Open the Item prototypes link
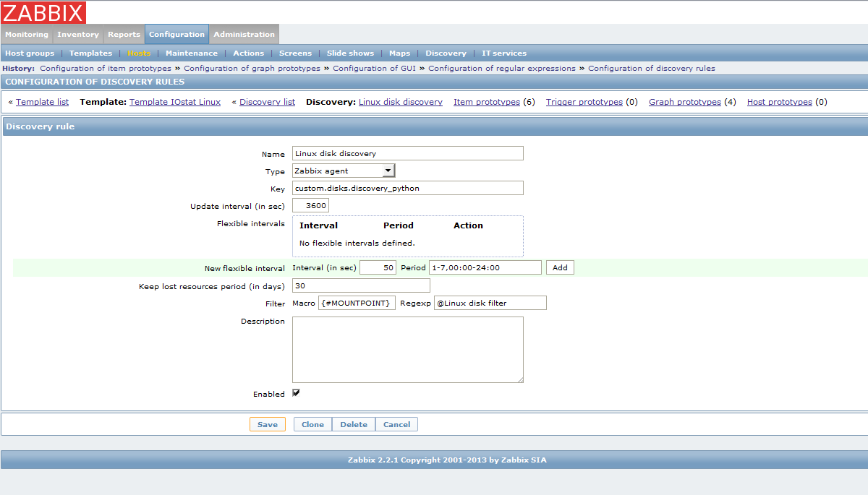 click(487, 102)
